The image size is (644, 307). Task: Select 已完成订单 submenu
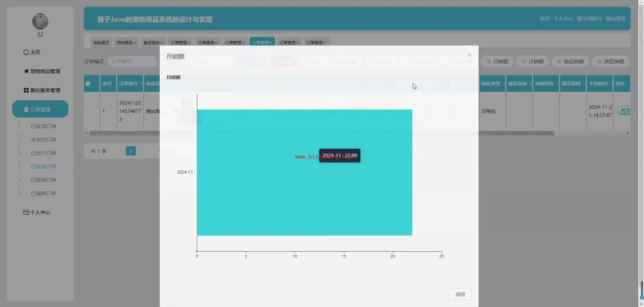click(43, 166)
